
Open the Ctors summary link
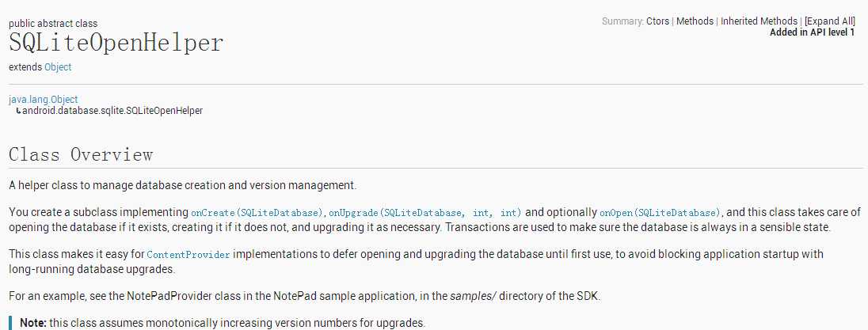pos(658,21)
